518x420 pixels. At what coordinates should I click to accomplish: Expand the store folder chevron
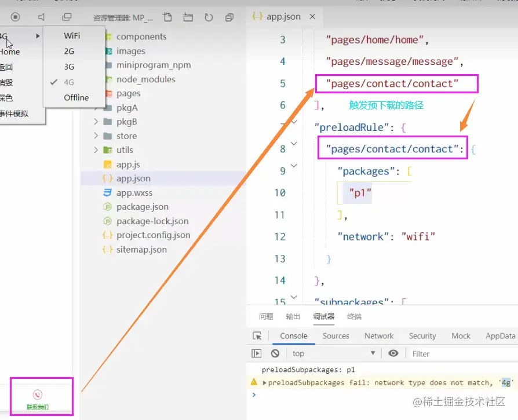point(96,136)
